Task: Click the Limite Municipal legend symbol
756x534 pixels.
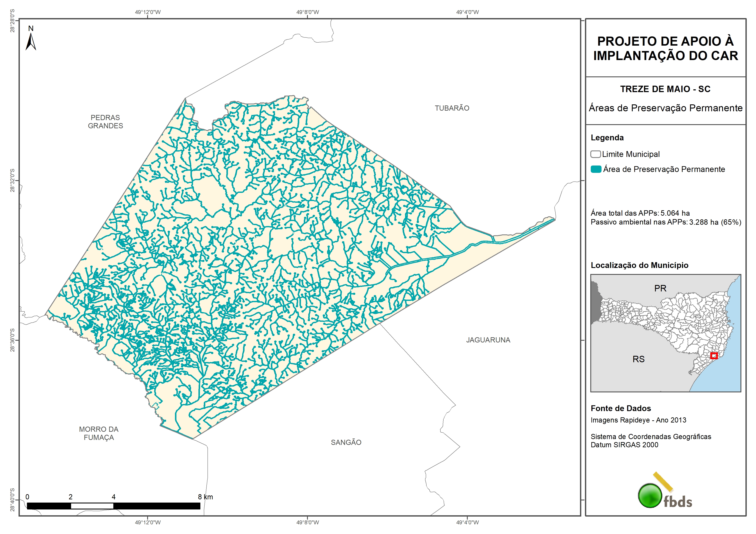Action: 595,154
